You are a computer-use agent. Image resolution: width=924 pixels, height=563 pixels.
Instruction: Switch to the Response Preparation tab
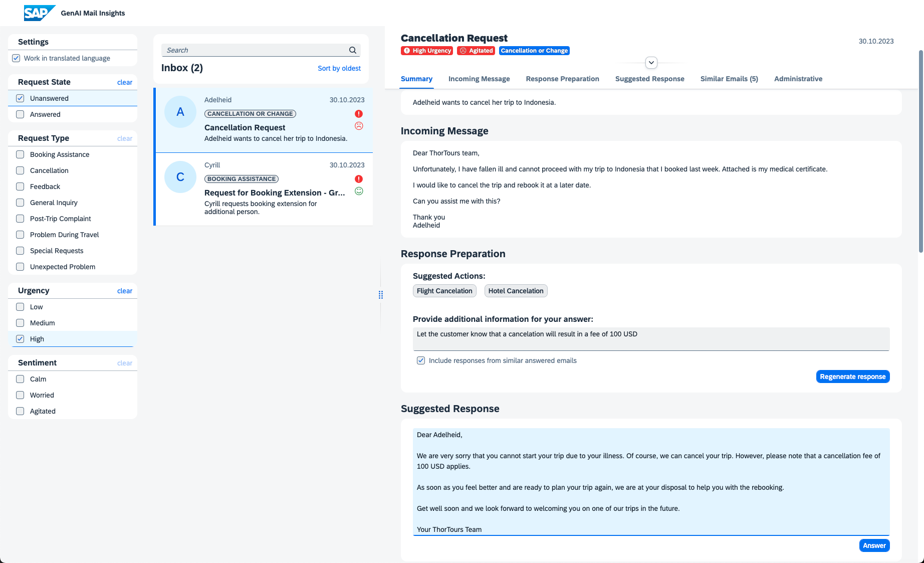pyautogui.click(x=562, y=79)
